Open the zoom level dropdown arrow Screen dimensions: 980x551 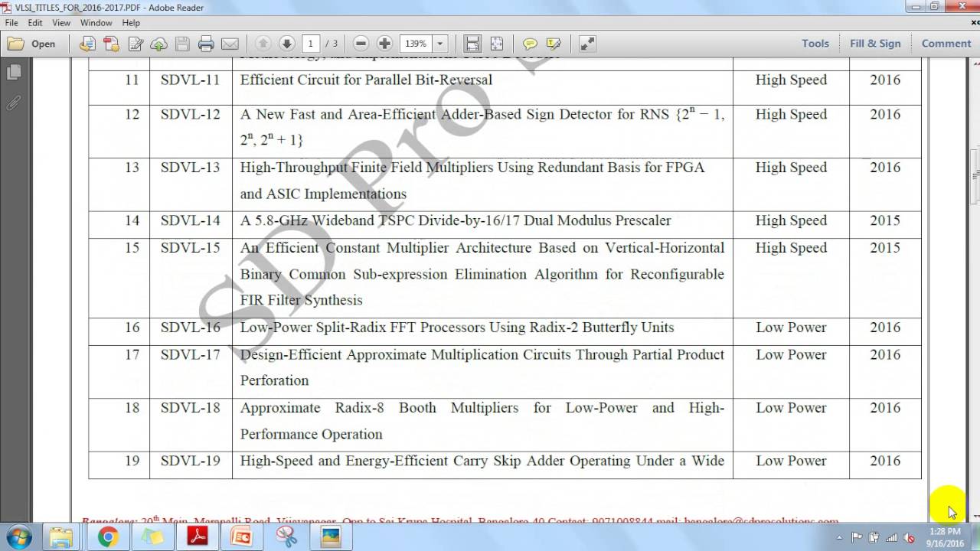pyautogui.click(x=440, y=44)
